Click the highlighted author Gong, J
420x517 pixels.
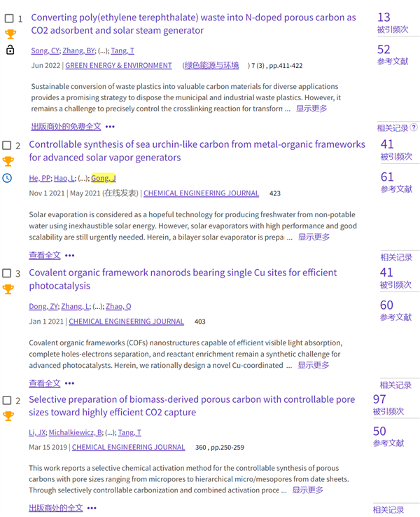(x=103, y=178)
